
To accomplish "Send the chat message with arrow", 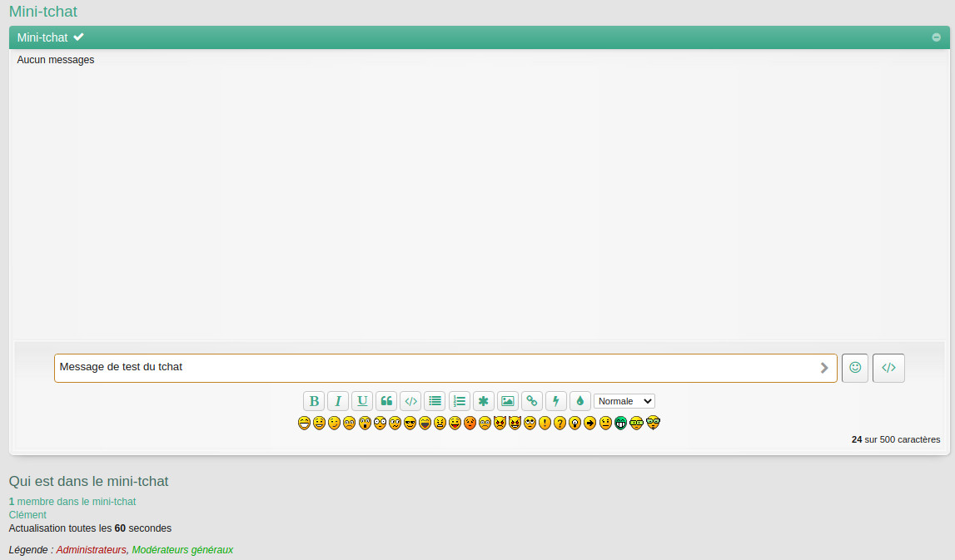I will (824, 368).
